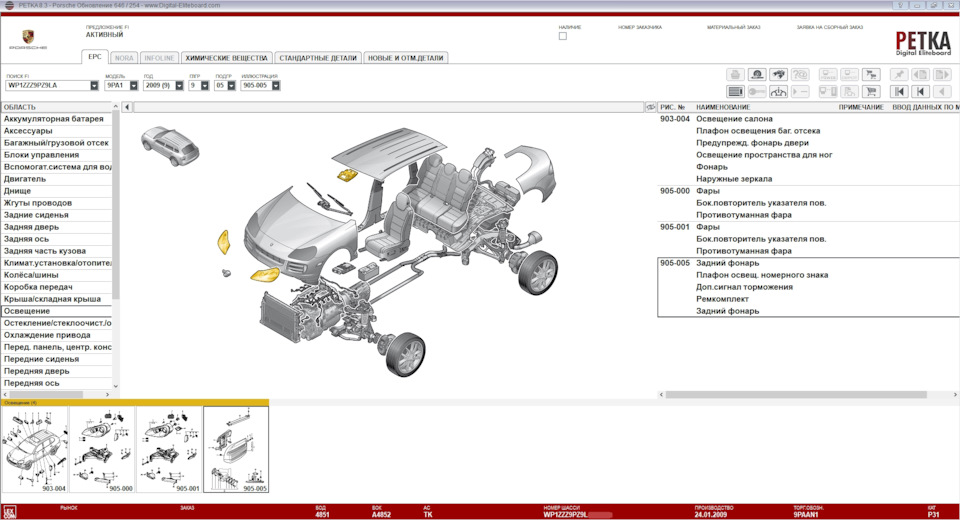This screenshot has height=520, width=960.
Task: Select Противотуманная фара under 905-001
Action: click(x=744, y=251)
